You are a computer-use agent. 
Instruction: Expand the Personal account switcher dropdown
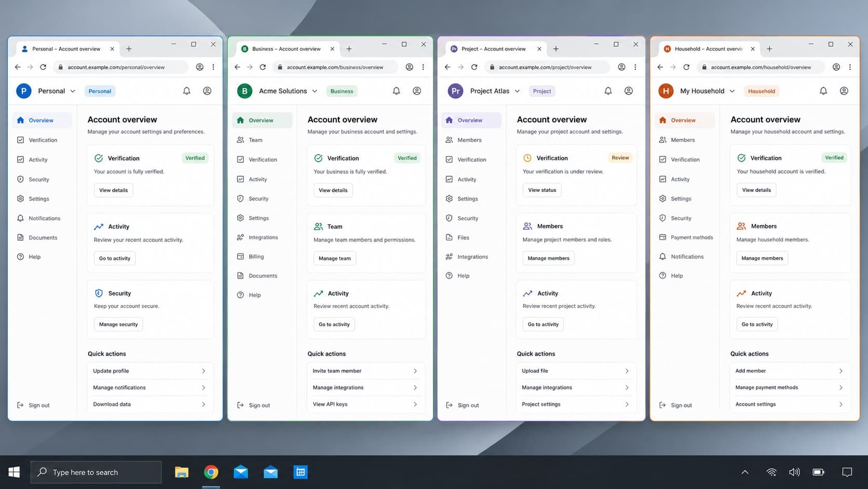73,91
